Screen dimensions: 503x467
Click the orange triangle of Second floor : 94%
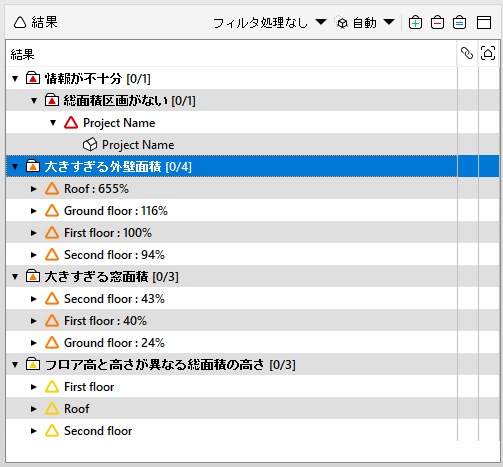point(52,255)
